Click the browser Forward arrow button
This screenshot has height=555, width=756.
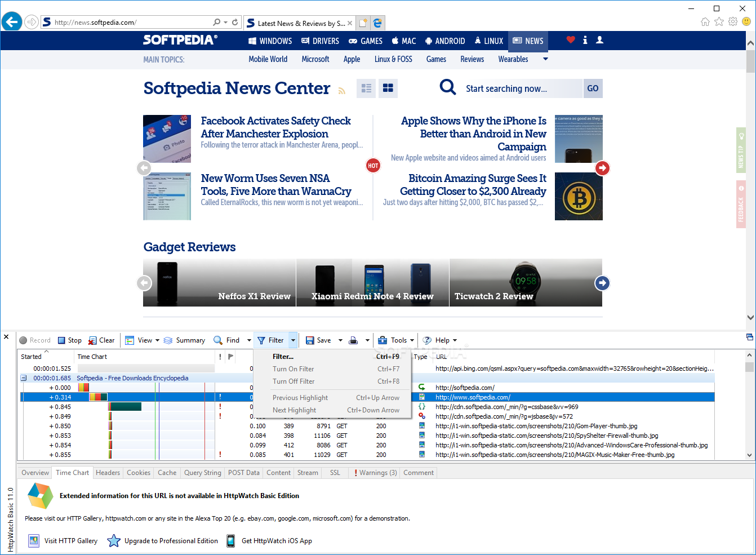click(x=32, y=22)
